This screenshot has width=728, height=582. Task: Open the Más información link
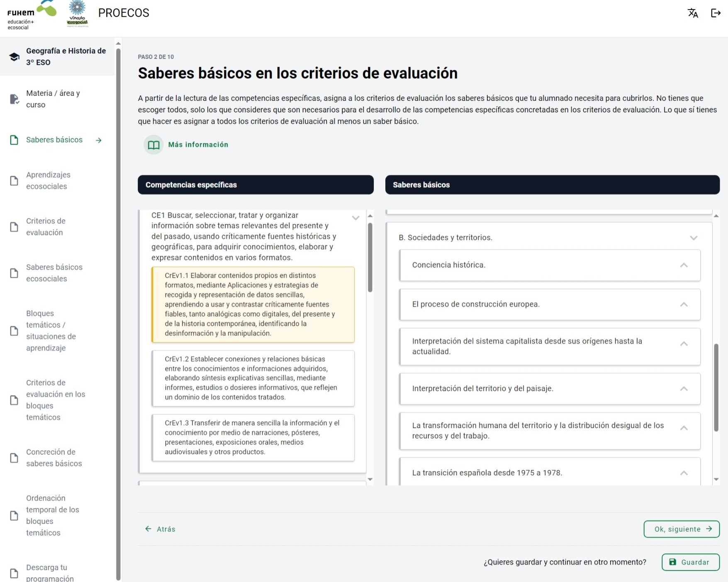pos(198,145)
